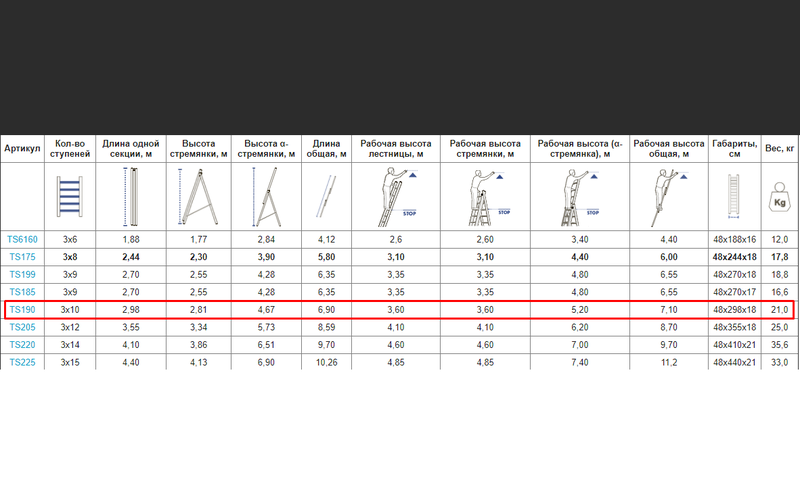Viewport: 800px width, 504px height.
Task: Click the '48x298x18' dimensions cell
Action: click(x=735, y=310)
